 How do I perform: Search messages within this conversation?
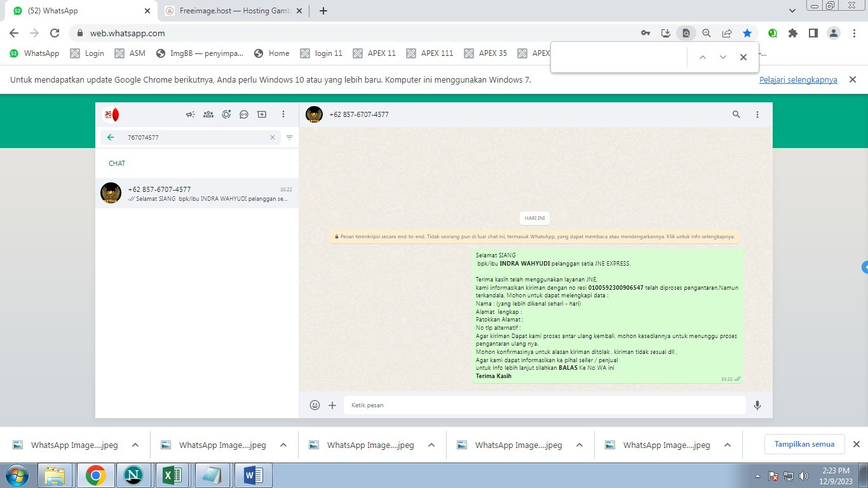(736, 114)
